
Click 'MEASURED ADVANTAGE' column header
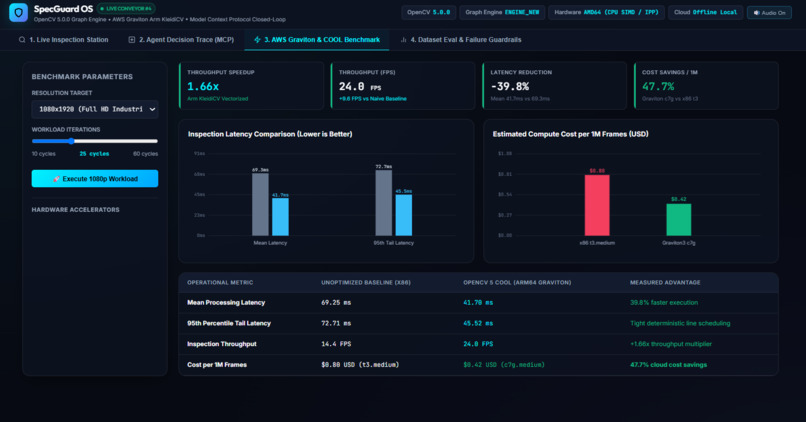coord(665,283)
